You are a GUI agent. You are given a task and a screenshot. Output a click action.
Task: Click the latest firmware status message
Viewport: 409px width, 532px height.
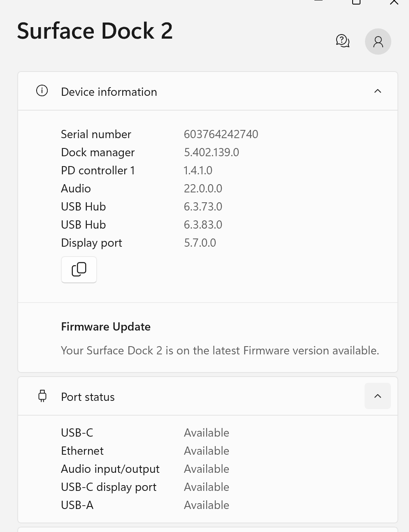[x=220, y=351]
